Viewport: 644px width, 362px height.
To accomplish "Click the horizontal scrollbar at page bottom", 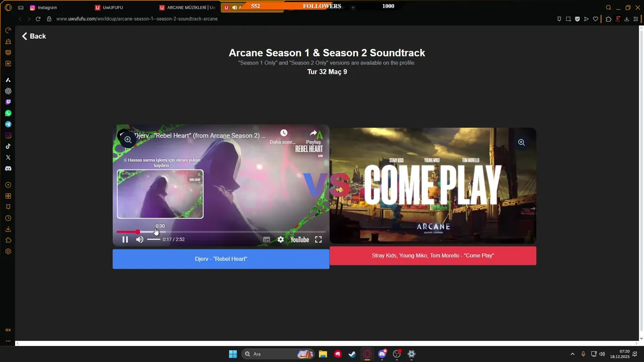I will tap(328, 343).
